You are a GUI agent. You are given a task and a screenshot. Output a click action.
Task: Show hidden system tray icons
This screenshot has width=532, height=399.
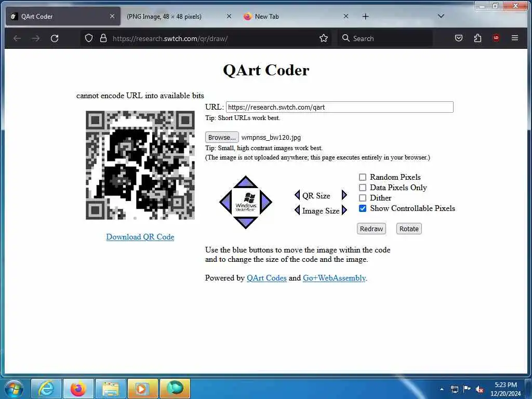(x=442, y=389)
